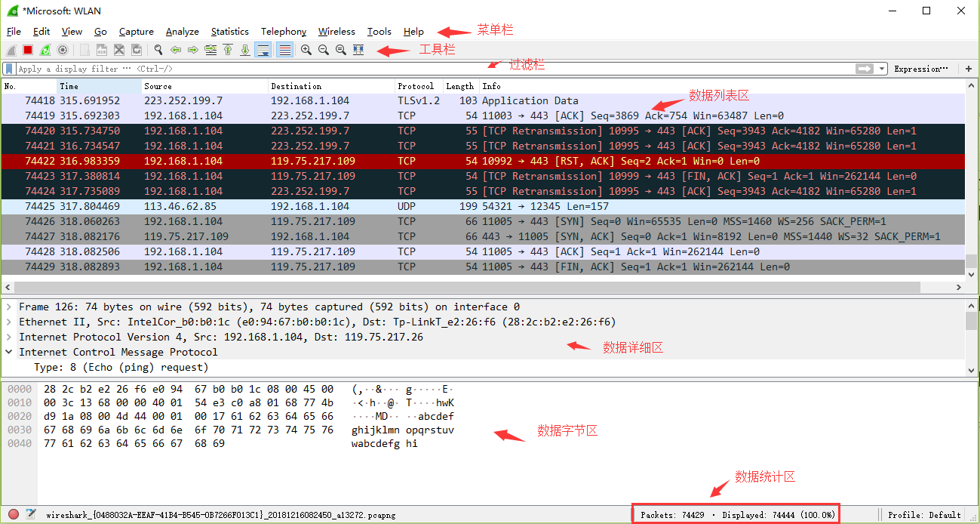Start a new capture with the shark fin icon
Image resolution: width=980 pixels, height=524 pixels.
tap(11, 50)
